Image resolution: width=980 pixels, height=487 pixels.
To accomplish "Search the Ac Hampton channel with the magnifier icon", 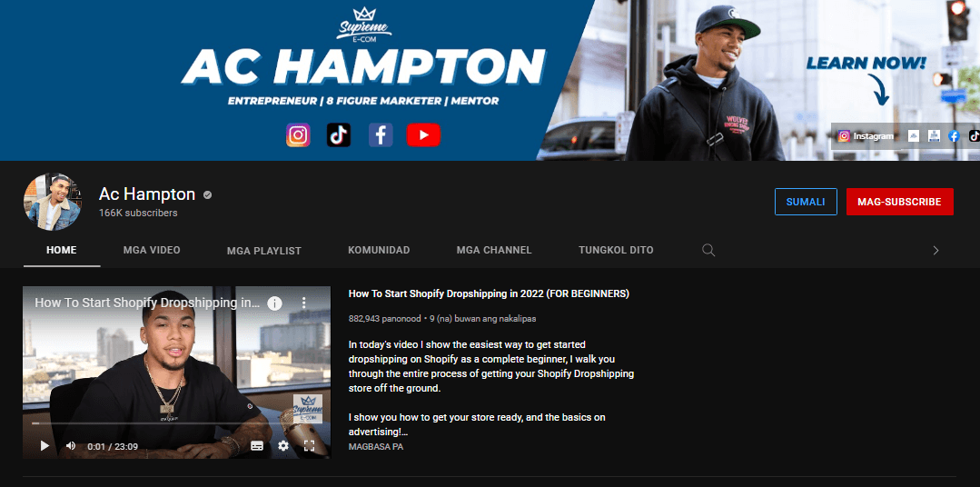I will 708,250.
